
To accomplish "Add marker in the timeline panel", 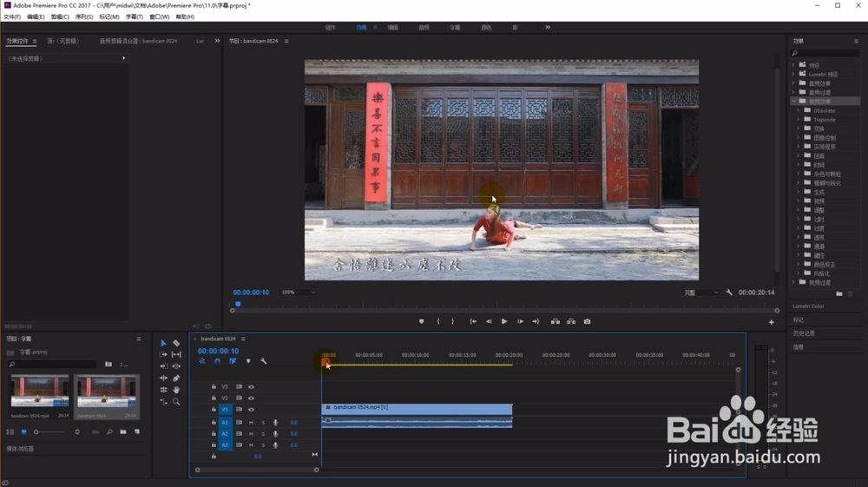I will pos(248,361).
